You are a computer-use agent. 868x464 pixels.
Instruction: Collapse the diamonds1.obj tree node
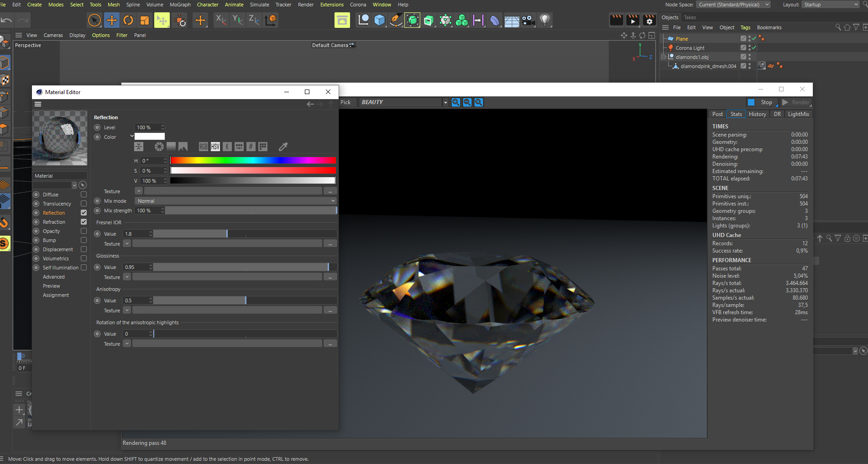click(x=664, y=57)
